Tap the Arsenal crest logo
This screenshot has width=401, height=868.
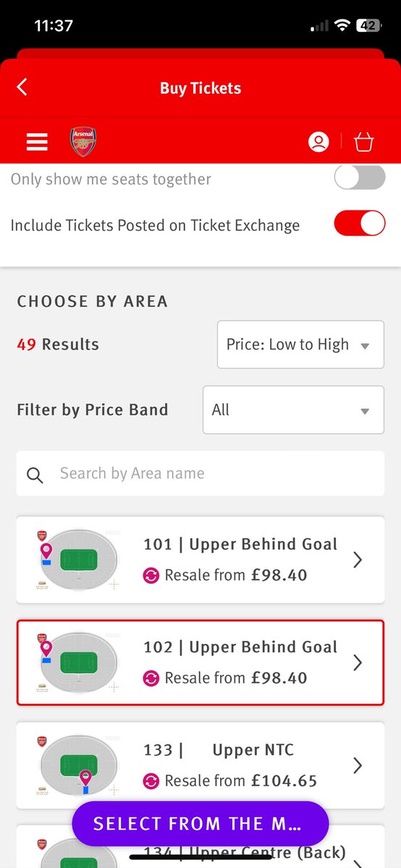[83, 142]
